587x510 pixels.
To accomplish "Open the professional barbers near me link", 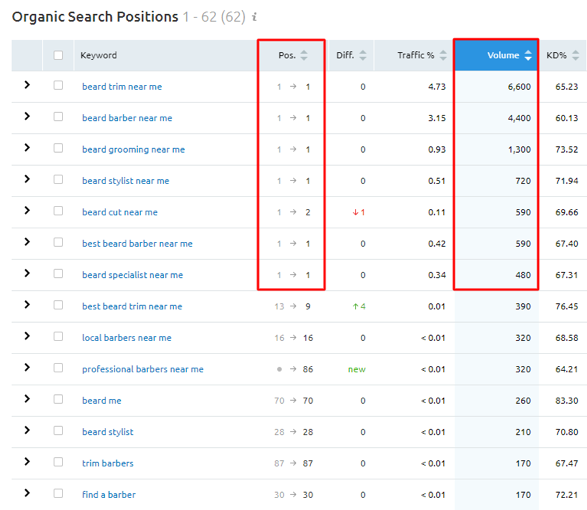I will (x=143, y=369).
